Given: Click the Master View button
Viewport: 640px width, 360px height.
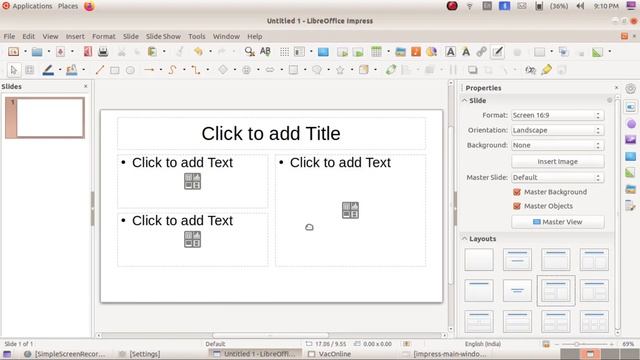Looking at the screenshot, I should pos(558,222).
